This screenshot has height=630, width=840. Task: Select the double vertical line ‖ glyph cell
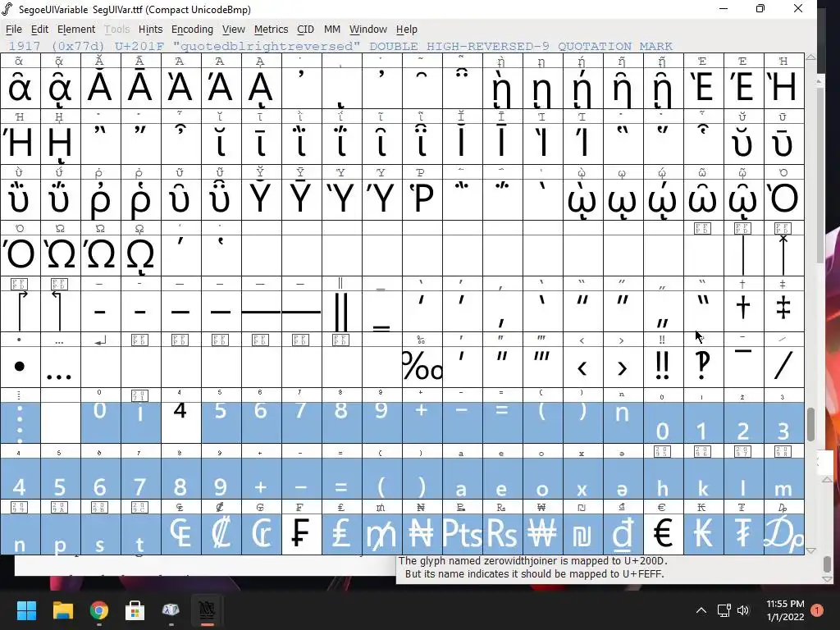pyautogui.click(x=342, y=311)
